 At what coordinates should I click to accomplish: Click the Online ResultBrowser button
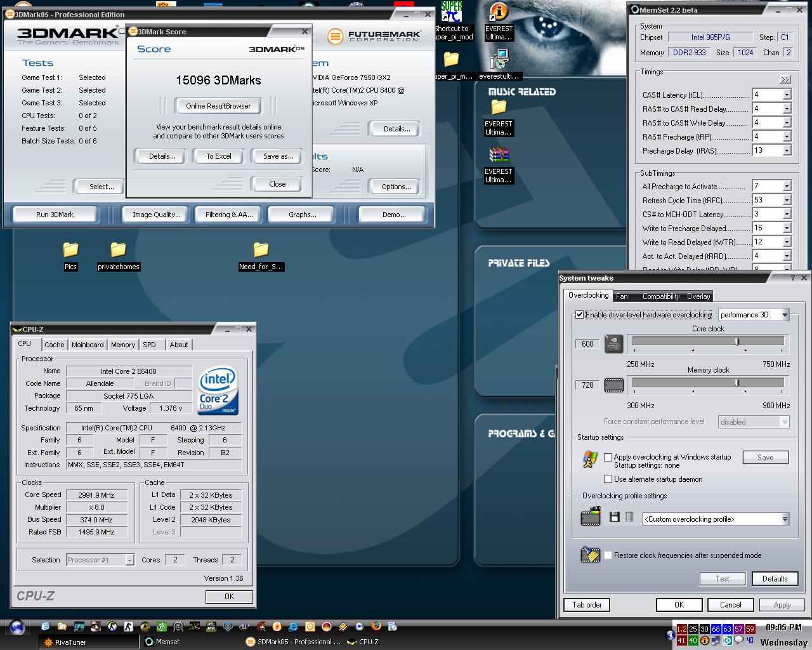[x=218, y=106]
